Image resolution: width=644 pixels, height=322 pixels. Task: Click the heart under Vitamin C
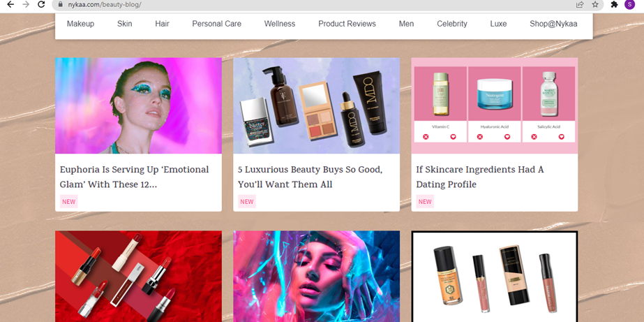point(453,136)
